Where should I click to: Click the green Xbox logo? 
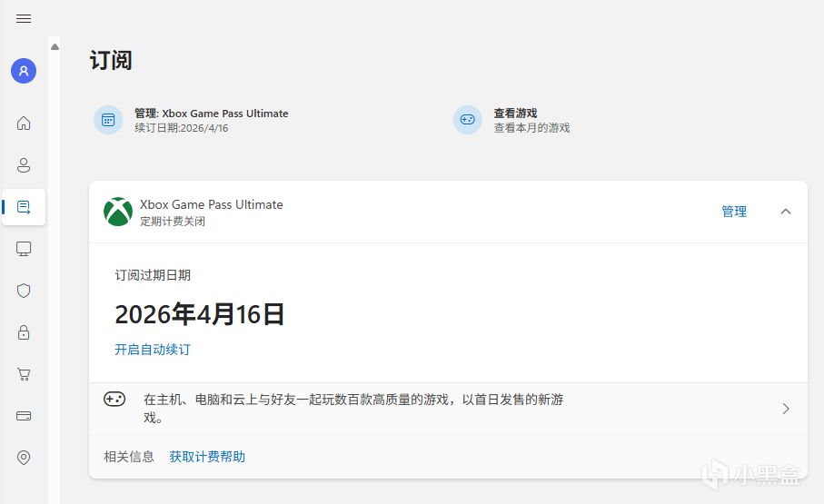[x=118, y=212]
